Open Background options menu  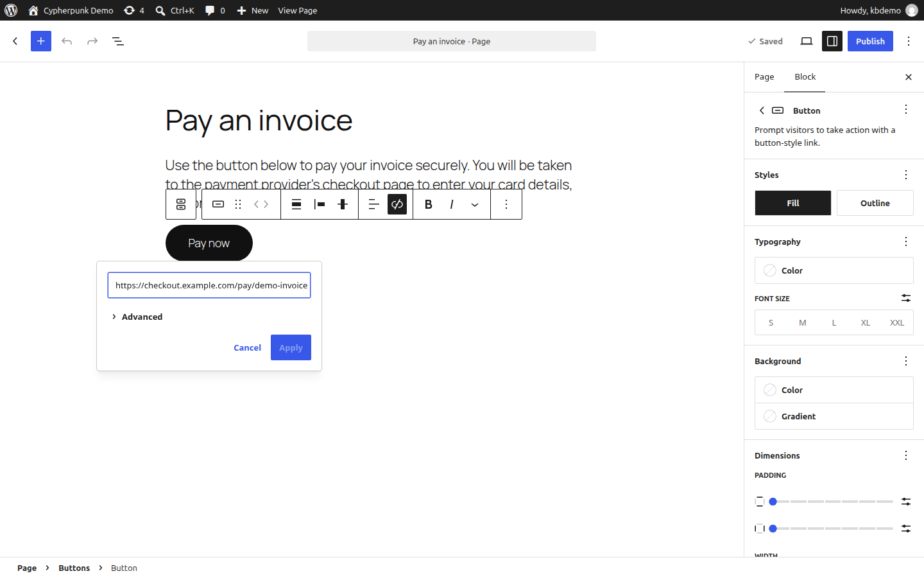pos(906,361)
